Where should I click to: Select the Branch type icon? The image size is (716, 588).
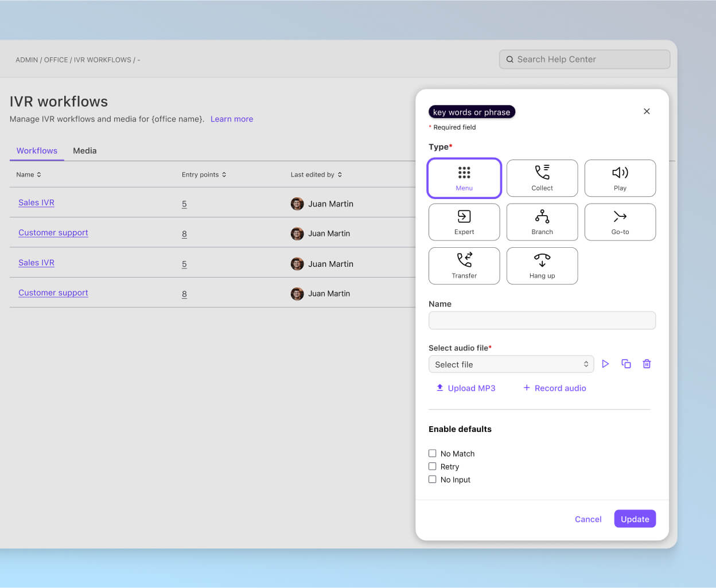click(542, 222)
